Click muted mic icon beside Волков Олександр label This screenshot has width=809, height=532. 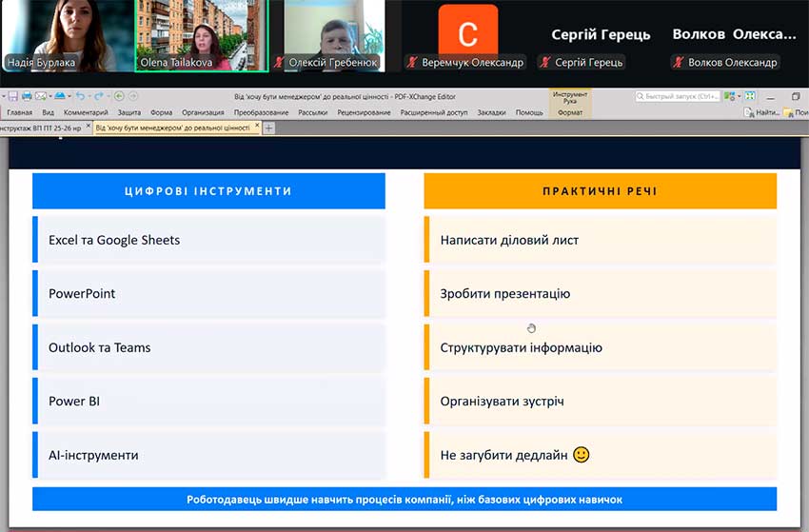678,63
